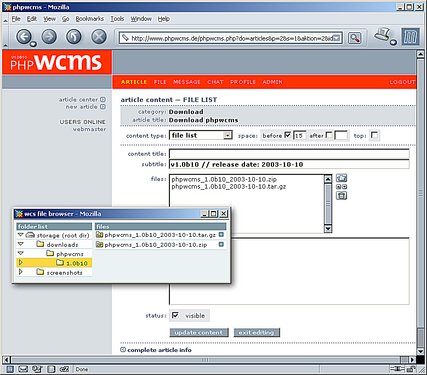This screenshot has height=375, width=427.
Task: Expand the screenshots folder node
Action: (x=21, y=272)
